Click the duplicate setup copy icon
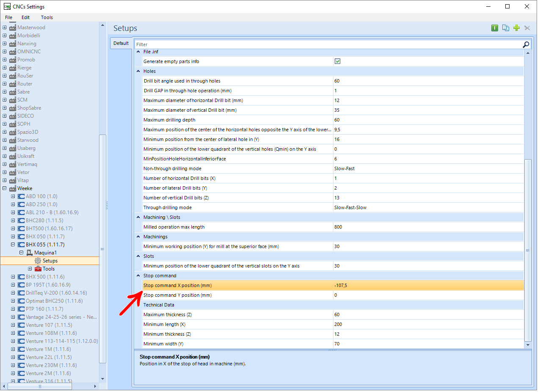 coord(505,28)
